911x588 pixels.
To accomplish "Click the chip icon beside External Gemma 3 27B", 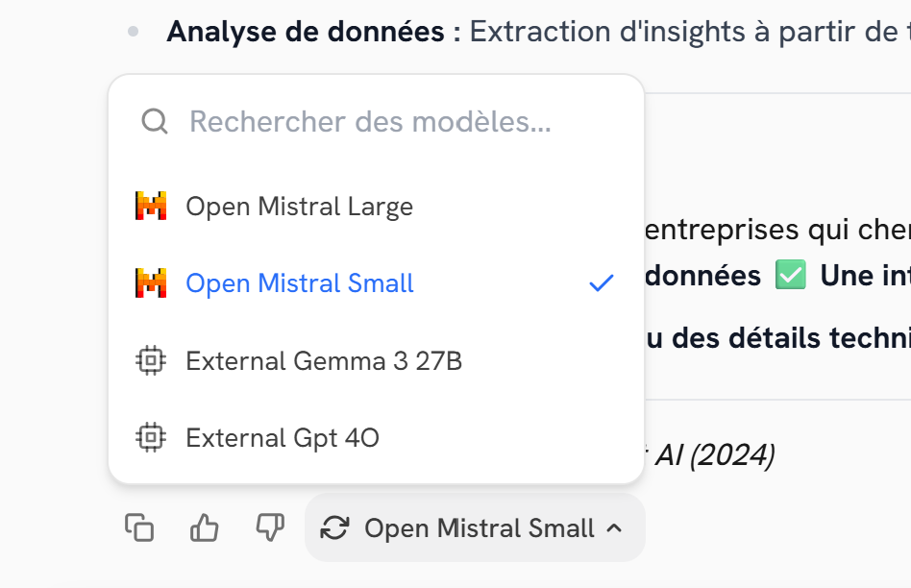I will [x=151, y=361].
